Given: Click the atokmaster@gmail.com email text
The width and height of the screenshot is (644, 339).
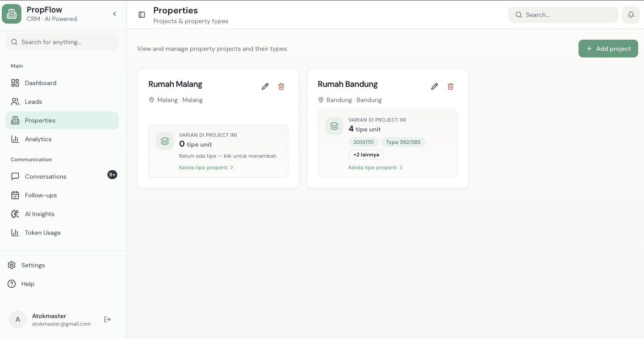Looking at the screenshot, I should coord(62,324).
